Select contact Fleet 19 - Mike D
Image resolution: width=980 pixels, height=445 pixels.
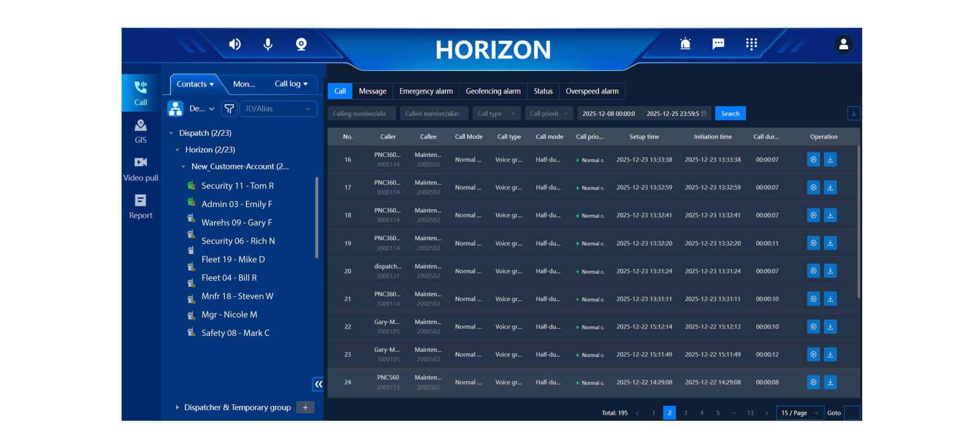233,260
